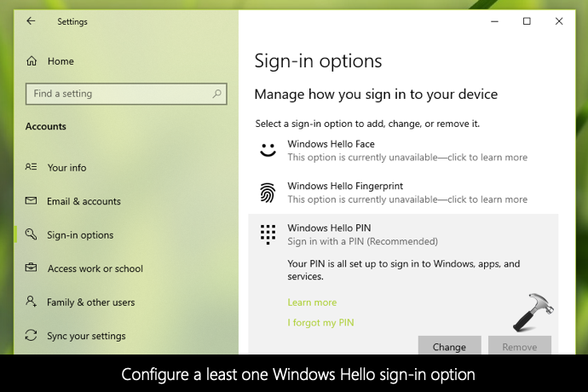
Task: Go back with the Settings back arrow
Action: point(31,21)
